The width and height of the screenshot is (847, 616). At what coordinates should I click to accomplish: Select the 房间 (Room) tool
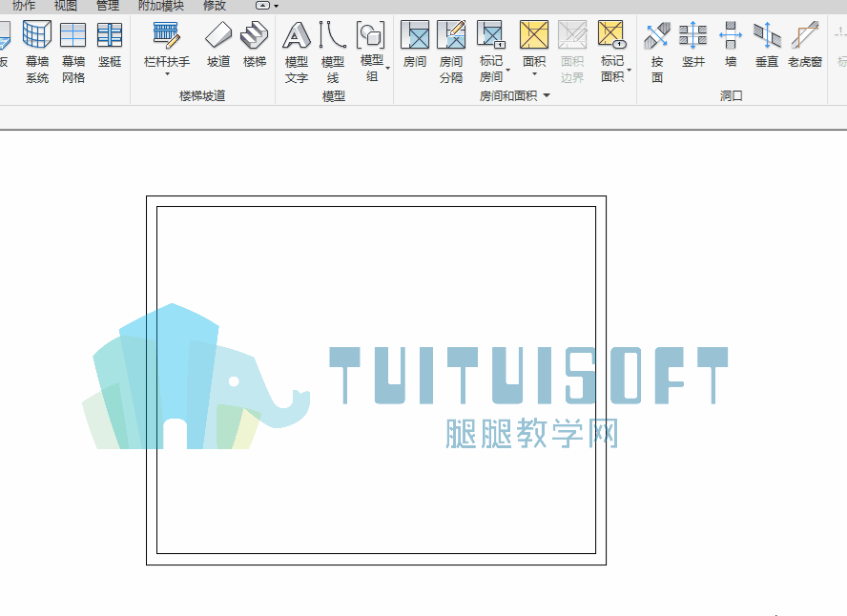tap(415, 44)
